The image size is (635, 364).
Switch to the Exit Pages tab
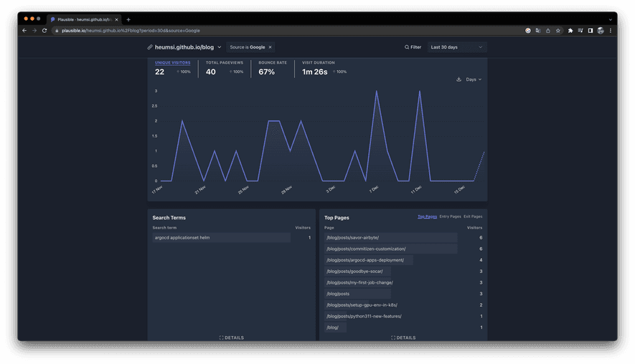pyautogui.click(x=473, y=216)
